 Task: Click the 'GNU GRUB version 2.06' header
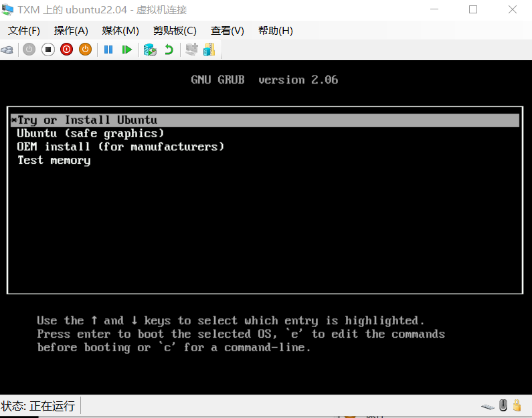point(264,80)
